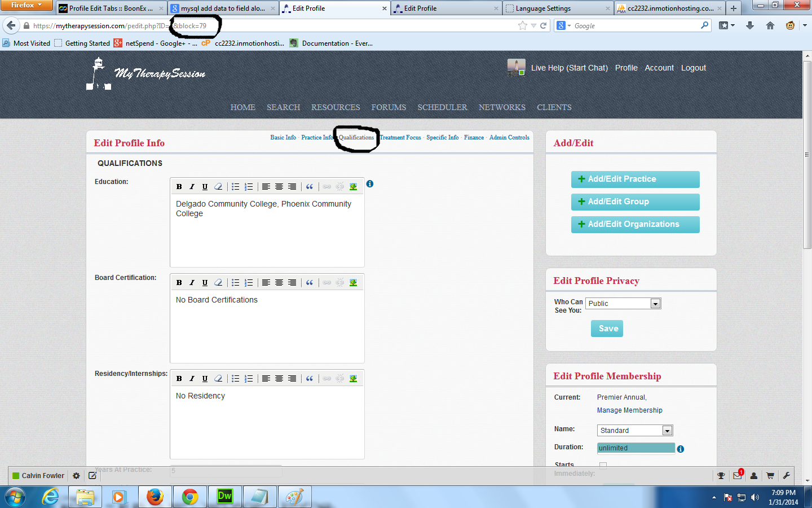Screen dimensions: 812x508
Task: Open the Admin Controls tab
Action: pos(509,138)
